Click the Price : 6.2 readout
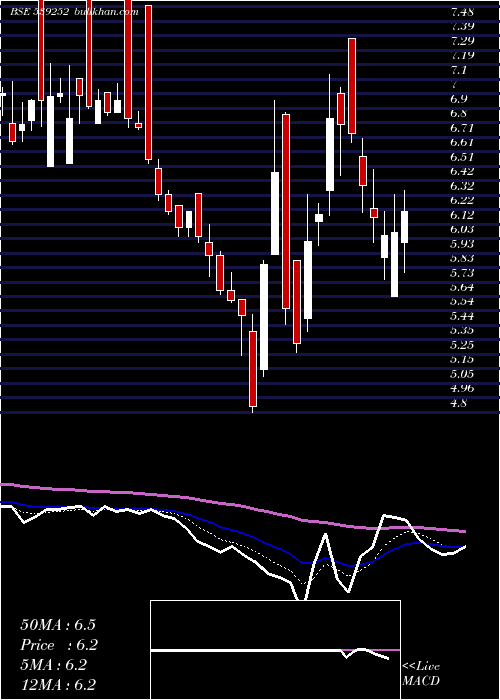Screen dimensions: 500x700 point(59,645)
